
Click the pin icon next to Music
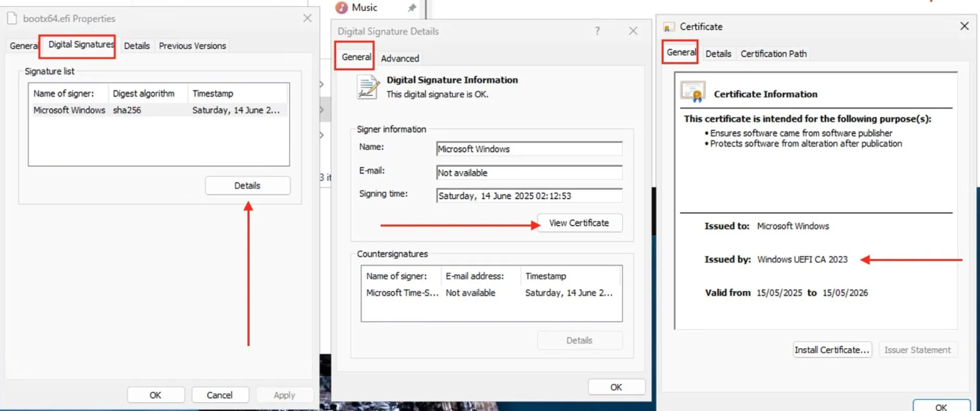[x=411, y=7]
